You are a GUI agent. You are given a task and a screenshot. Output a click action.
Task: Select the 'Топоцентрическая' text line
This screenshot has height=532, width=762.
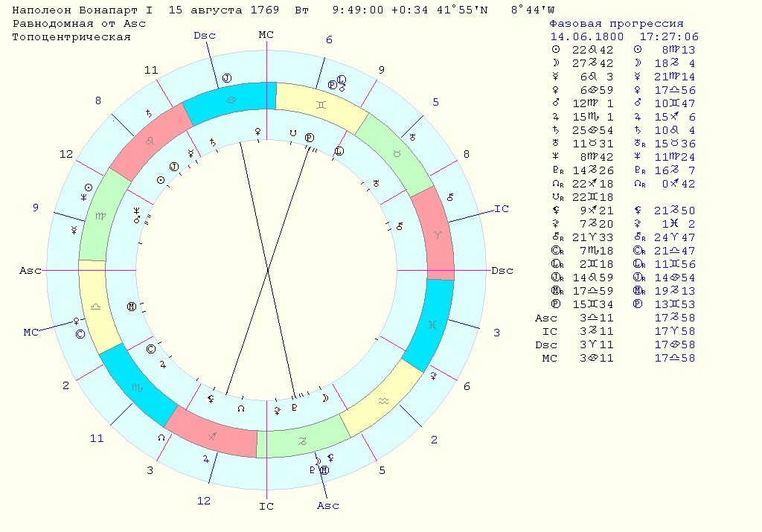(x=71, y=37)
